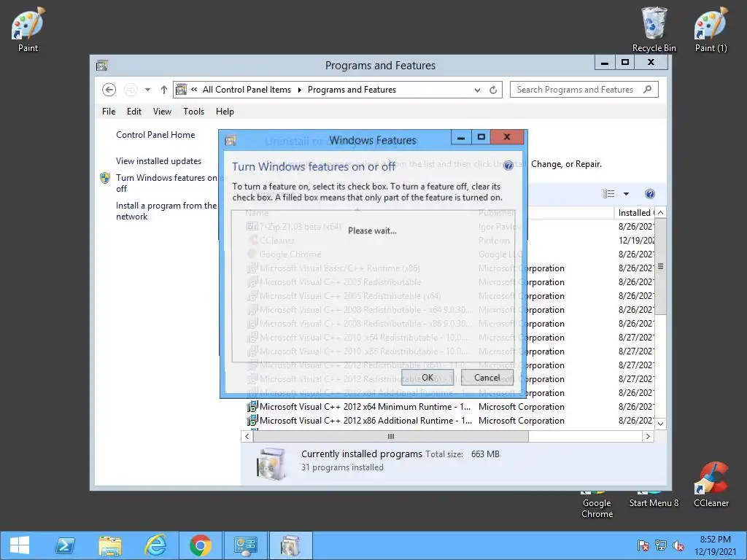The height and width of the screenshot is (560, 747).
Task: Click the search magnifier icon
Action: [647, 89]
